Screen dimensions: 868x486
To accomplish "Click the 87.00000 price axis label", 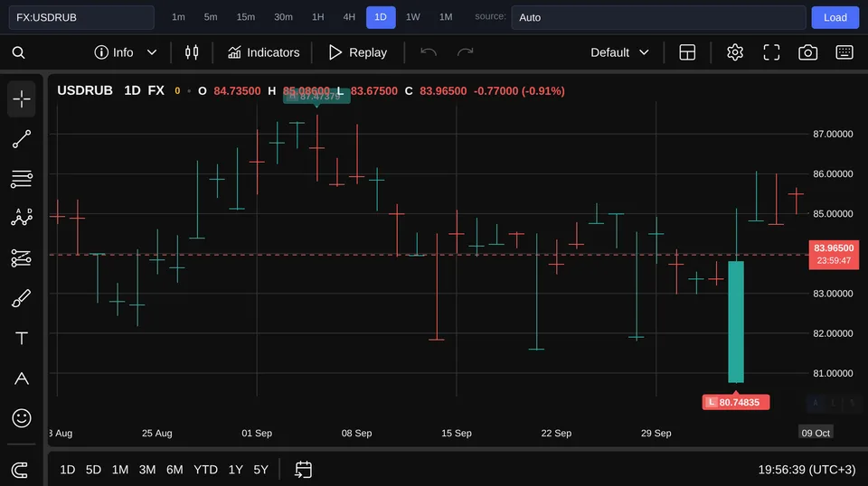I will point(833,135).
